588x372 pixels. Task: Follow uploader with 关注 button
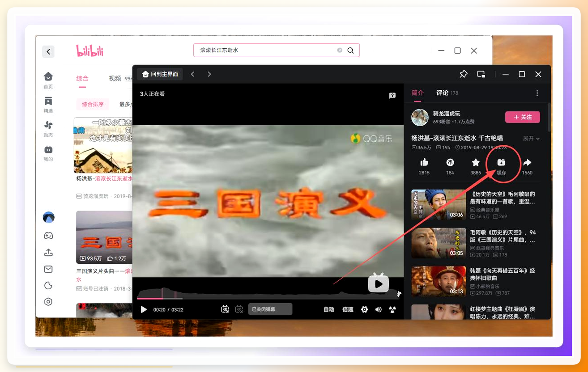[x=523, y=117]
